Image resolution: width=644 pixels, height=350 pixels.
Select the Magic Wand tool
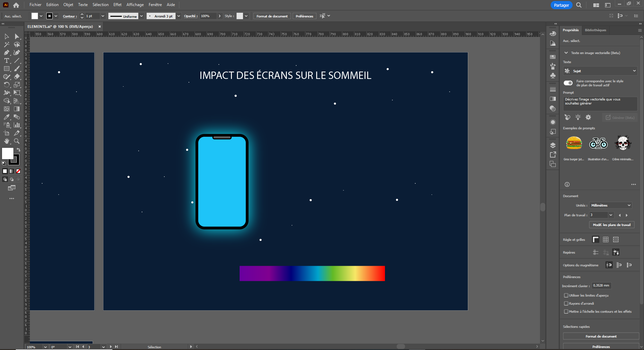[x=7, y=44]
